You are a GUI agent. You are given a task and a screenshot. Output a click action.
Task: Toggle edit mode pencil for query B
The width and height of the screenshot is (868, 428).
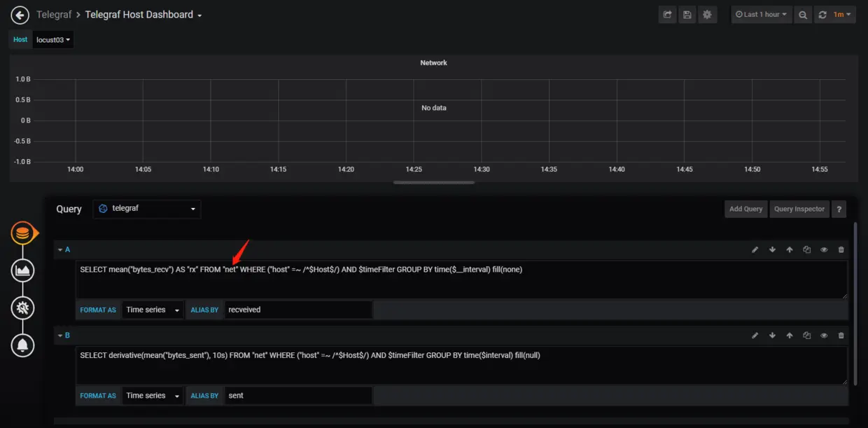pos(755,336)
